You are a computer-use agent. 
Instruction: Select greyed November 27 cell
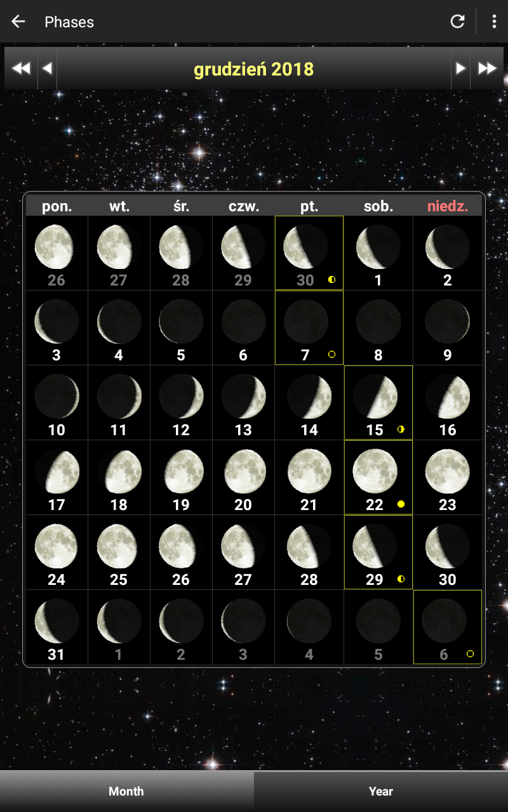pyautogui.click(x=119, y=252)
